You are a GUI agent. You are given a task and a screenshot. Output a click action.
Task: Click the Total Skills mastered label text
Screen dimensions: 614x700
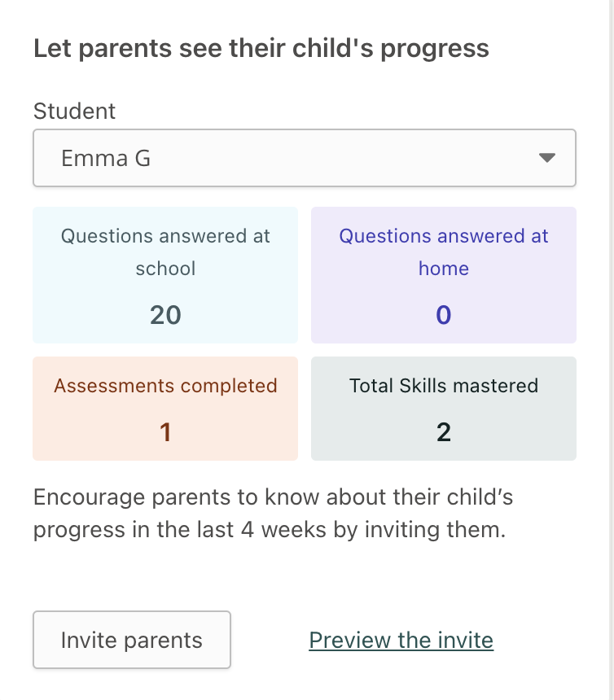(444, 386)
